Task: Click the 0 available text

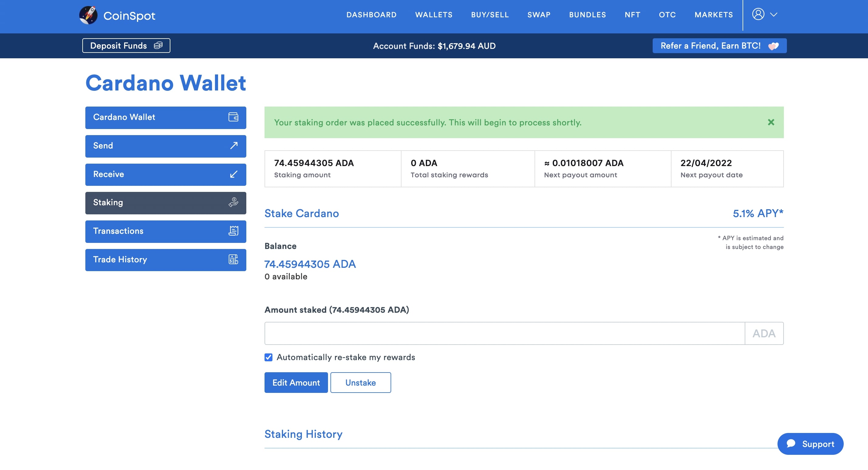Action: [x=286, y=276]
